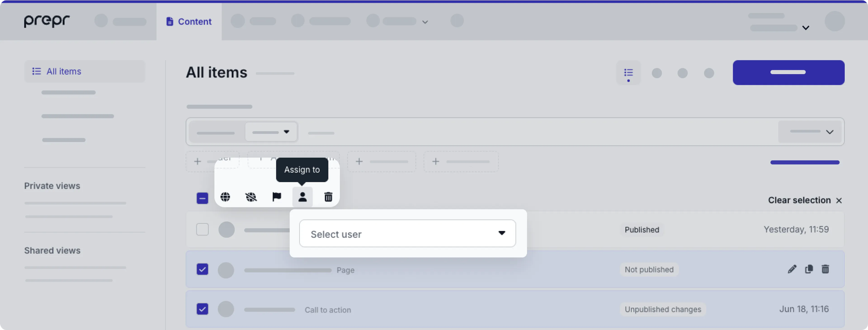Switch to list view icon
The width and height of the screenshot is (868, 330).
point(628,73)
